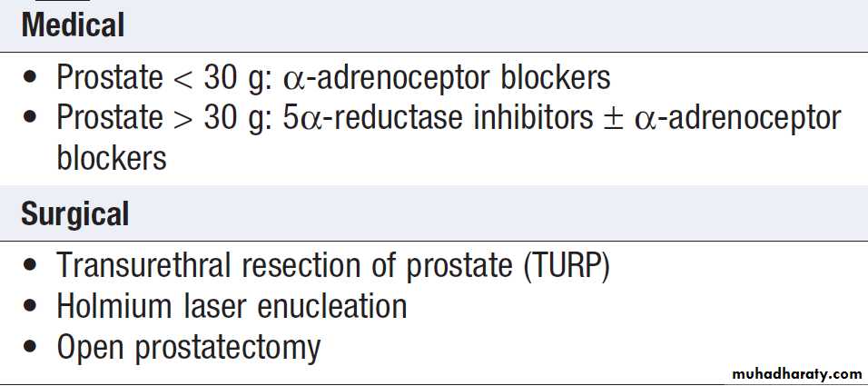868x386 pixels.
Task: Click the greater-than symbol after Prostate
Action: point(183,119)
